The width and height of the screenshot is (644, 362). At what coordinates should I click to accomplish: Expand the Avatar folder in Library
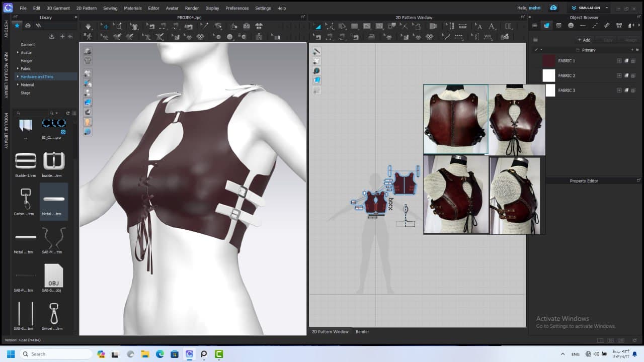(18, 52)
